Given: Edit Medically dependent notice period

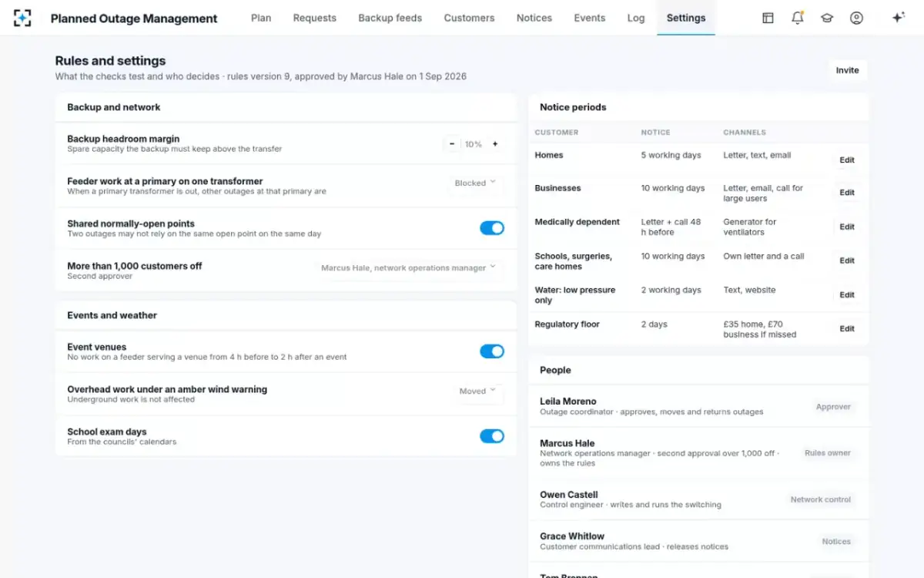Looking at the screenshot, I should pyautogui.click(x=847, y=227).
